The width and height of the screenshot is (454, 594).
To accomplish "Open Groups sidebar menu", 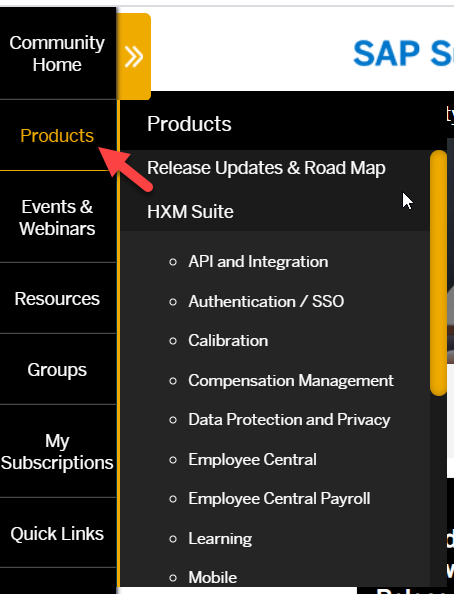I will 57,369.
